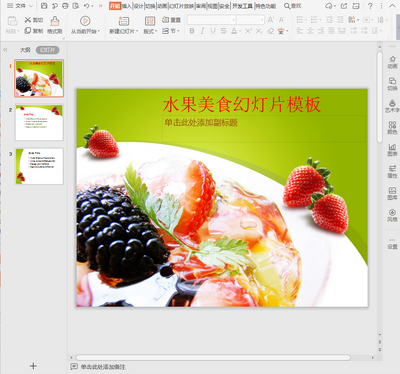The height and width of the screenshot is (374, 400).
Task: Increase font size with the larger A icon
Action: [271, 20]
